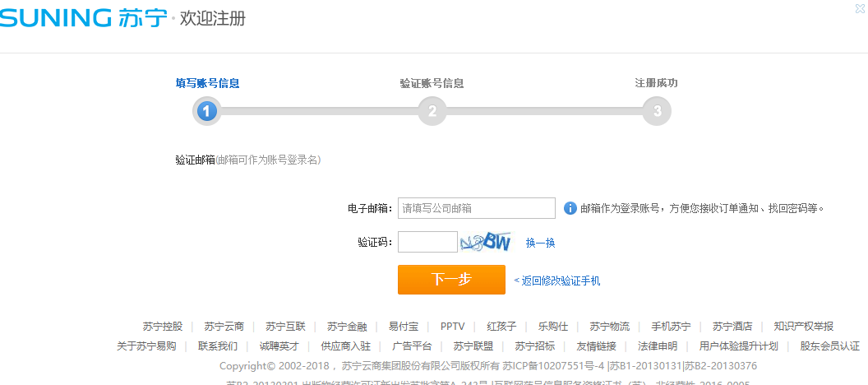Open the 易付宝 footer link

[404, 327]
